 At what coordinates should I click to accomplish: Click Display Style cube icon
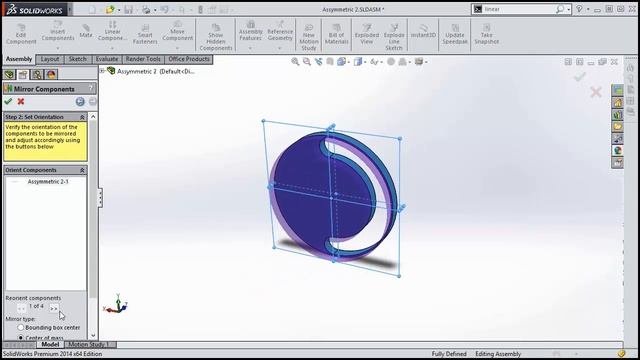358,62
